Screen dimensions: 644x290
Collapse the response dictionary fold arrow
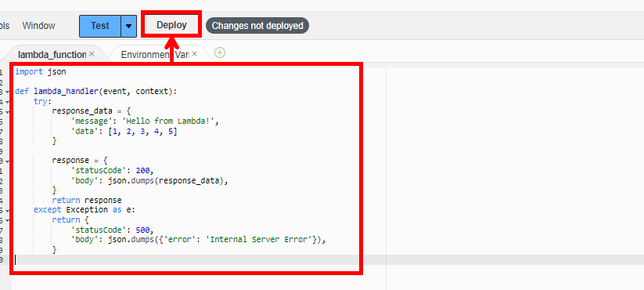coord(7,161)
